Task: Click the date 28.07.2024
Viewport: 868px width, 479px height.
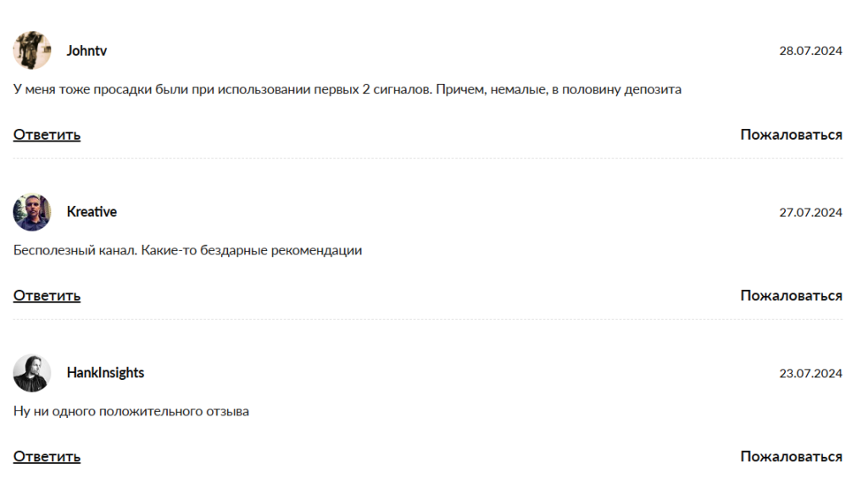Action: click(810, 51)
